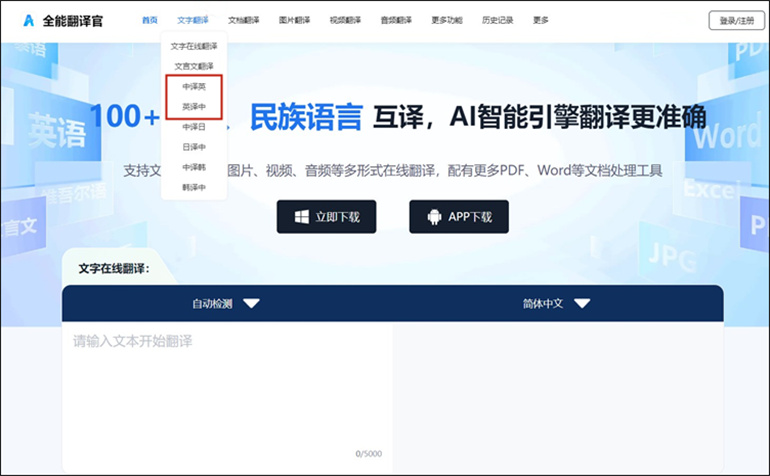The width and height of the screenshot is (770, 476).
Task: Expand the 简体中文 target language dropdown arrow
Action: click(x=582, y=304)
